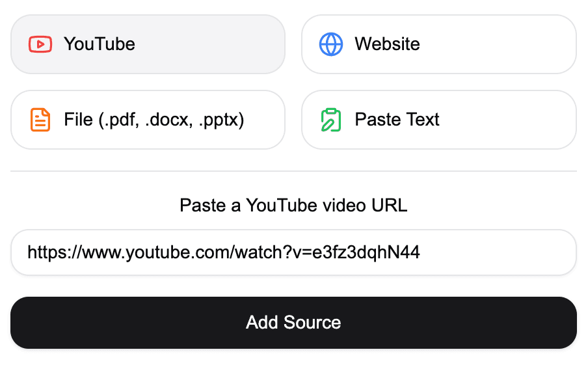
Task: Click the "Paste a YouTube video URL" label
Action: coord(293,206)
